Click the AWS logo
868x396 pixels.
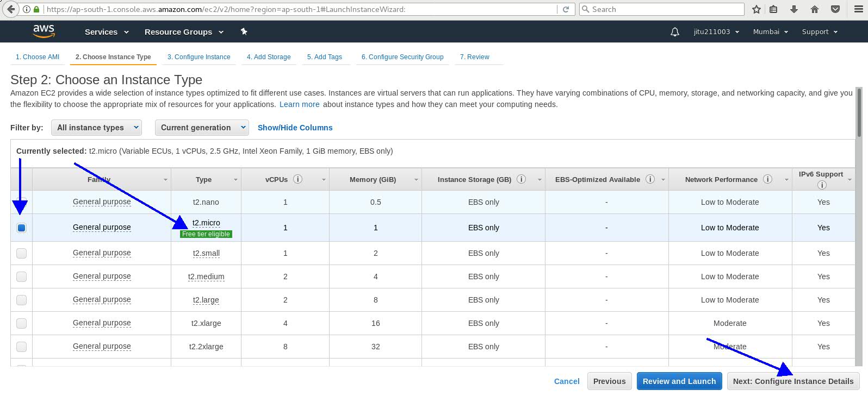(x=44, y=32)
